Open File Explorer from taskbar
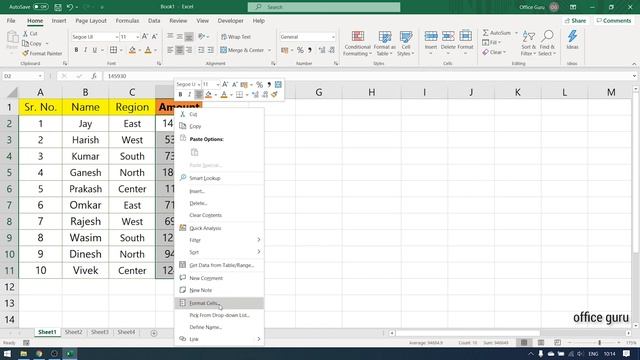Viewport: 640px width, 360px height. 23,353
